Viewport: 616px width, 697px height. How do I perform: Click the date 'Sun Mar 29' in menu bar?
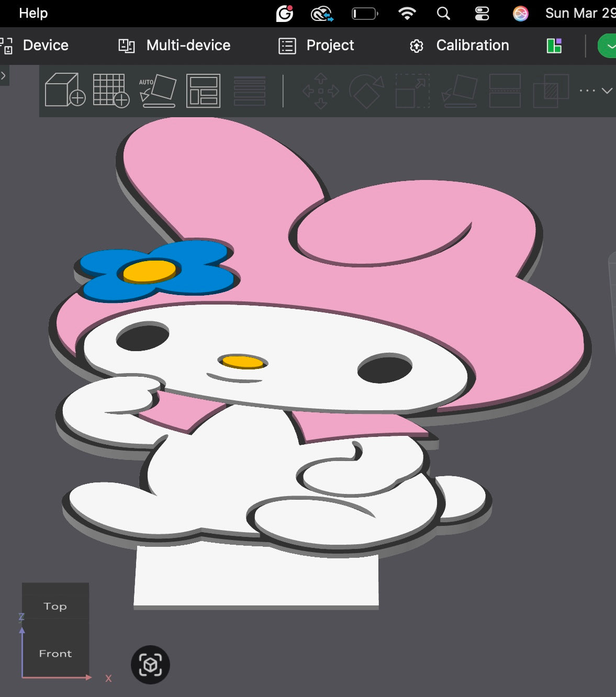click(x=580, y=13)
